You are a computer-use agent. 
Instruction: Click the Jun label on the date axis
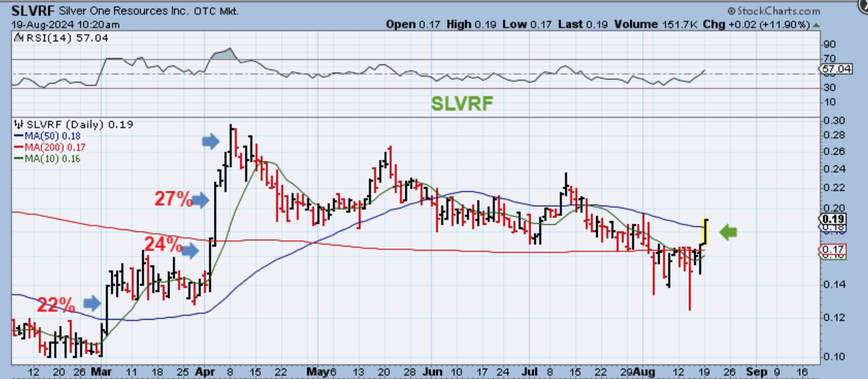[x=432, y=372]
